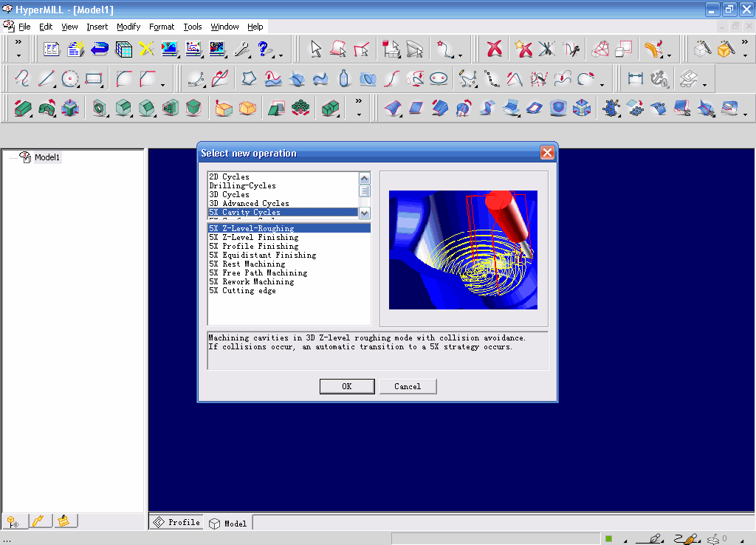Open help with blue question mark icon

(x=264, y=49)
